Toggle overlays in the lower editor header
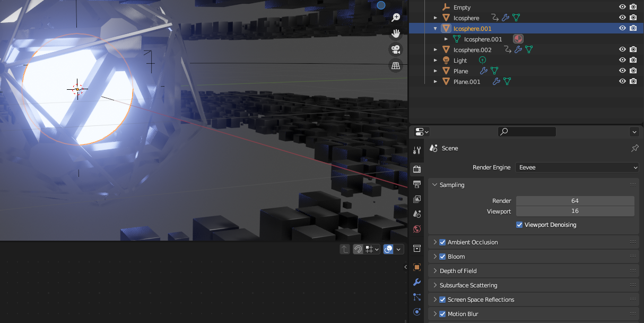This screenshot has height=323, width=644. [x=388, y=249]
